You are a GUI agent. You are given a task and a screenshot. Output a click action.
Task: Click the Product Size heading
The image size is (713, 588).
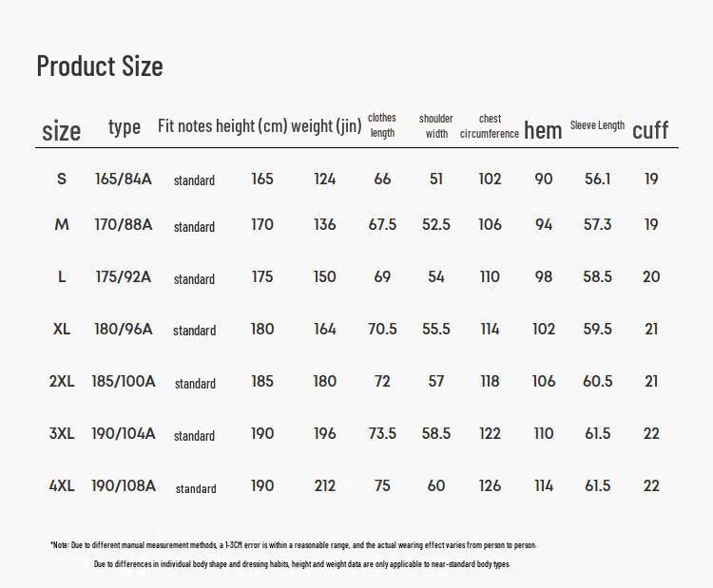tap(100, 66)
